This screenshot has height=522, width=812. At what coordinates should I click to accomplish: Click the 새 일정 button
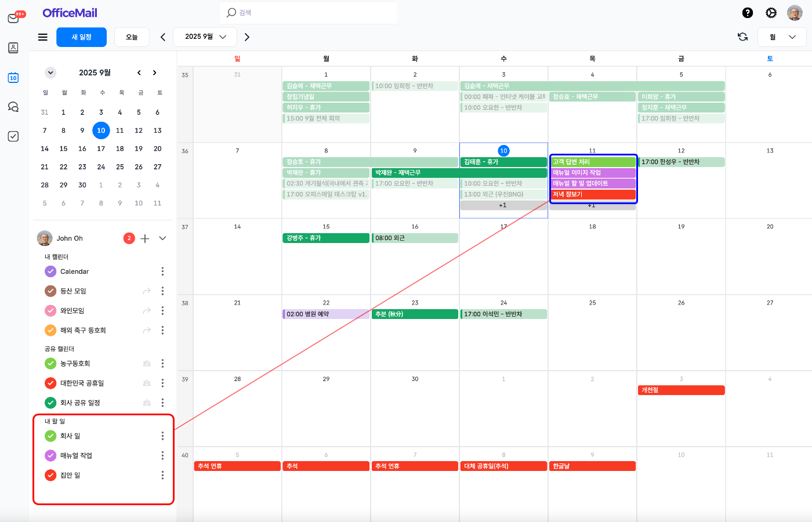(x=81, y=37)
